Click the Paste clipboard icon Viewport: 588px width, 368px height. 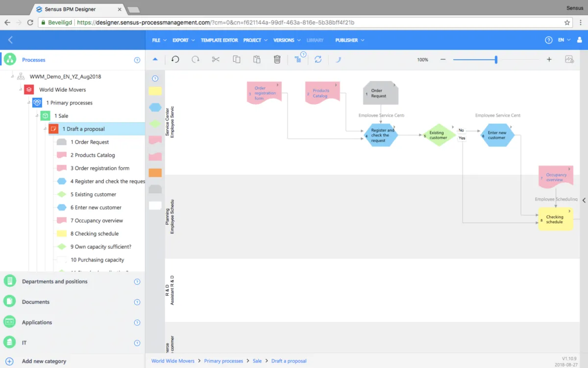click(x=257, y=59)
